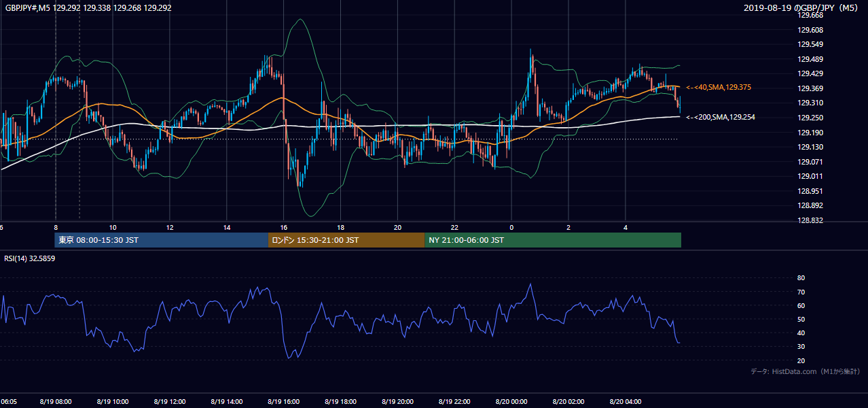Click price axis label 129.489
Screen dimensions: 868x408
click(x=810, y=59)
